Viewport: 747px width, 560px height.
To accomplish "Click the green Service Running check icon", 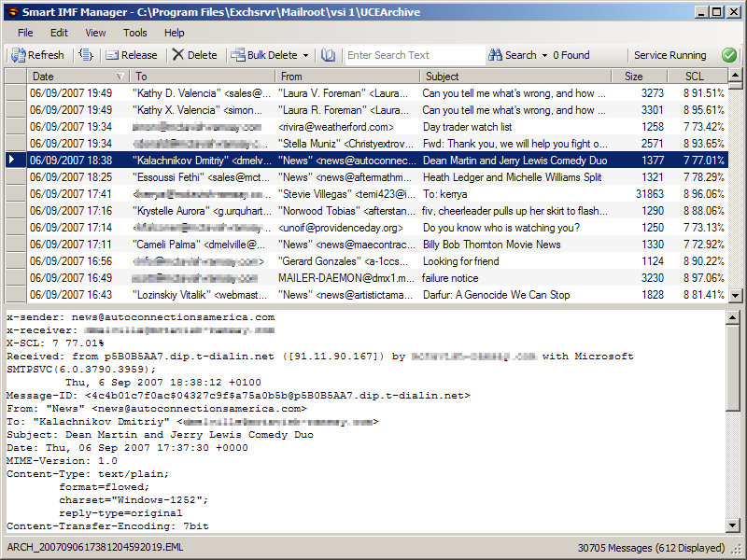I will pyautogui.click(x=729, y=55).
